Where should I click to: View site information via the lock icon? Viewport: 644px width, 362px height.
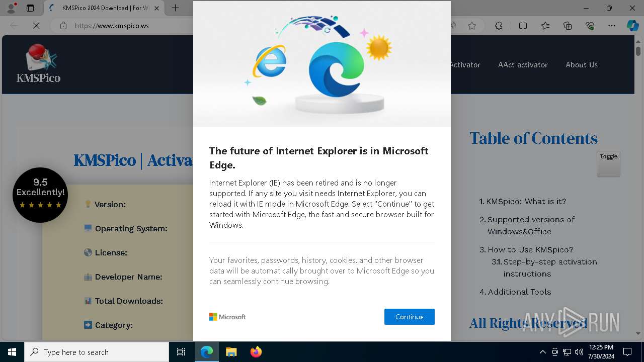click(63, 26)
